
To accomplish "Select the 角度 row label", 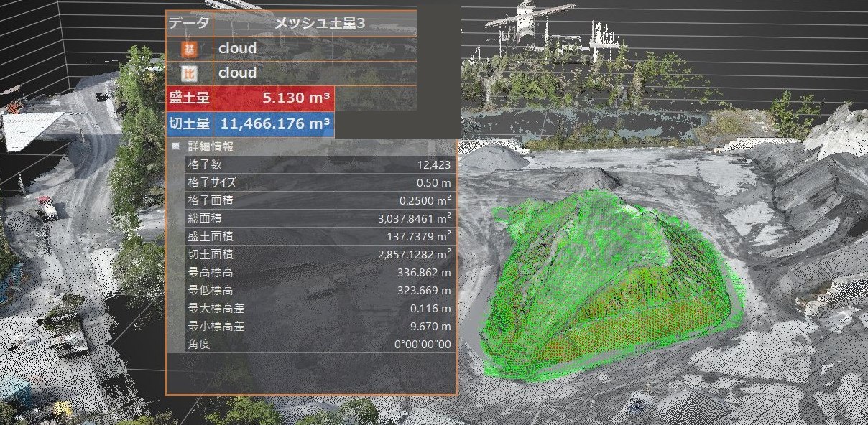I will pyautogui.click(x=198, y=345).
